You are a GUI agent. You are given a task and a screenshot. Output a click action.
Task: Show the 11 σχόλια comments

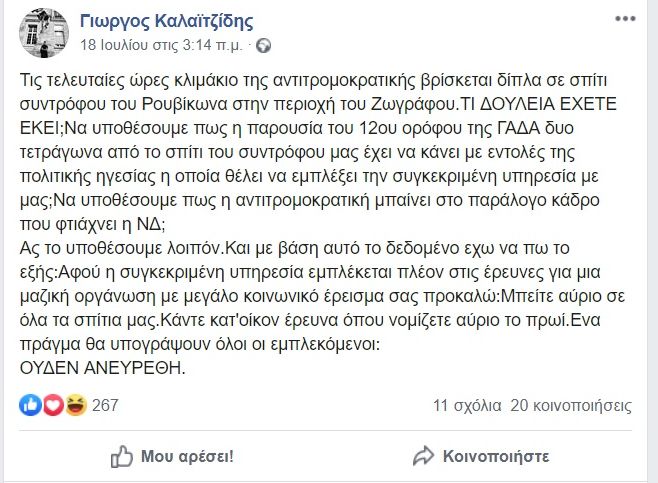pos(467,405)
